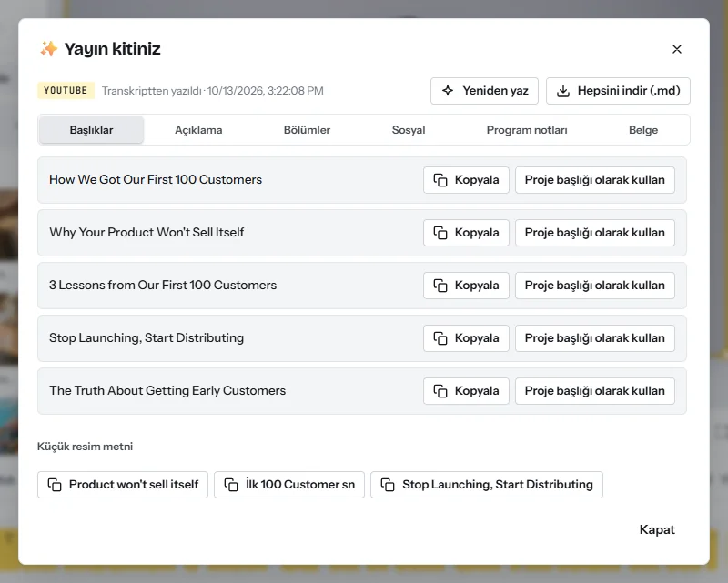Use "The Truth About Getting Early Customers" as project title
The image size is (728, 583).
tap(595, 391)
